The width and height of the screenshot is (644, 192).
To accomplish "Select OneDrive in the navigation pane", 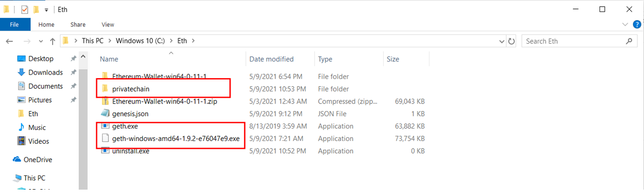I will [38, 159].
